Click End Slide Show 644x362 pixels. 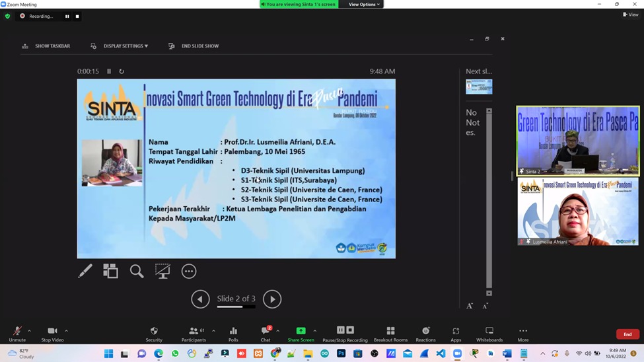pyautogui.click(x=194, y=46)
